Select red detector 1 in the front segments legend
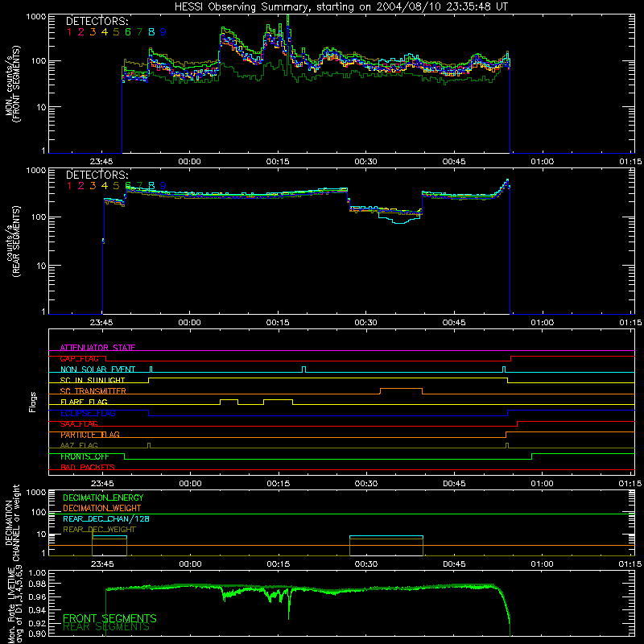 (x=69, y=32)
